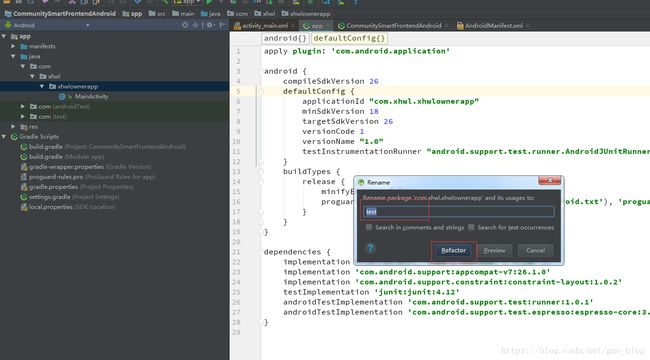The image size is (650, 360).
Task: Click defaultConfig{} structure breadcrumb in editor
Action: tap(349, 39)
